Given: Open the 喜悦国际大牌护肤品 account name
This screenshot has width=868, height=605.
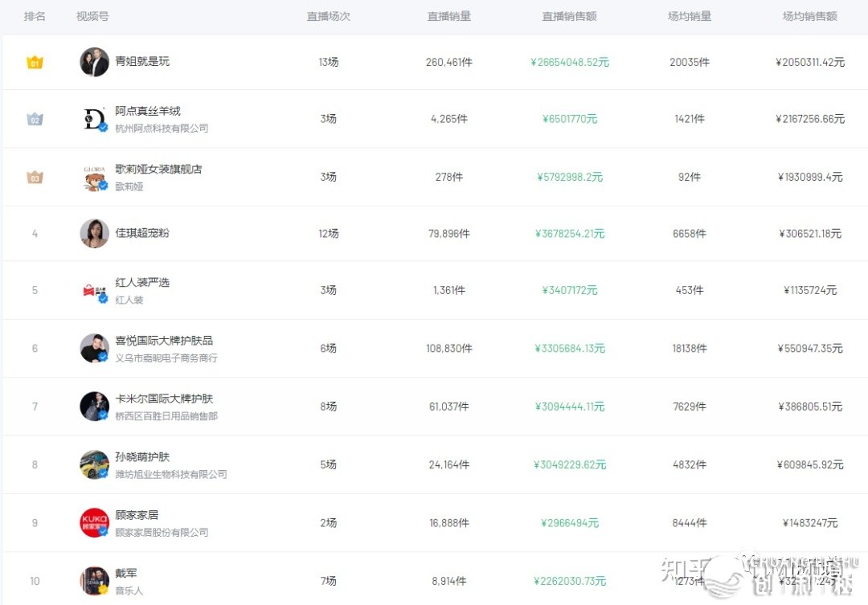Looking at the screenshot, I should (164, 341).
